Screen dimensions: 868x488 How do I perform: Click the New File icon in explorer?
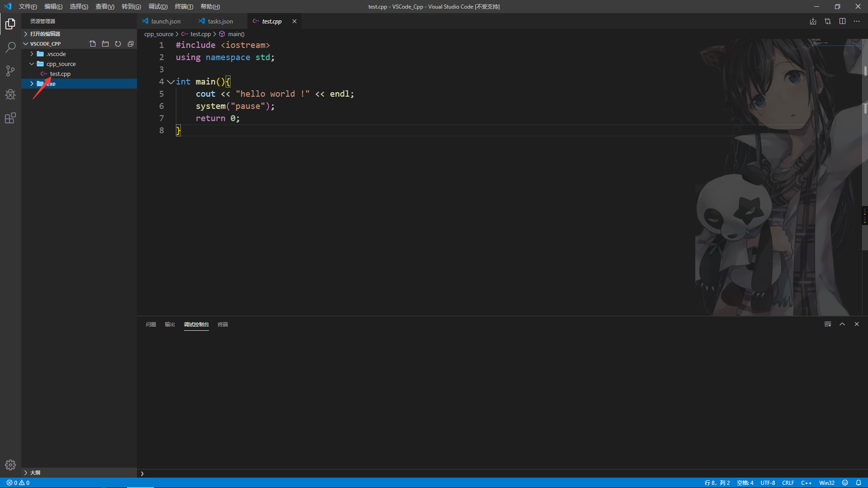[x=93, y=44]
